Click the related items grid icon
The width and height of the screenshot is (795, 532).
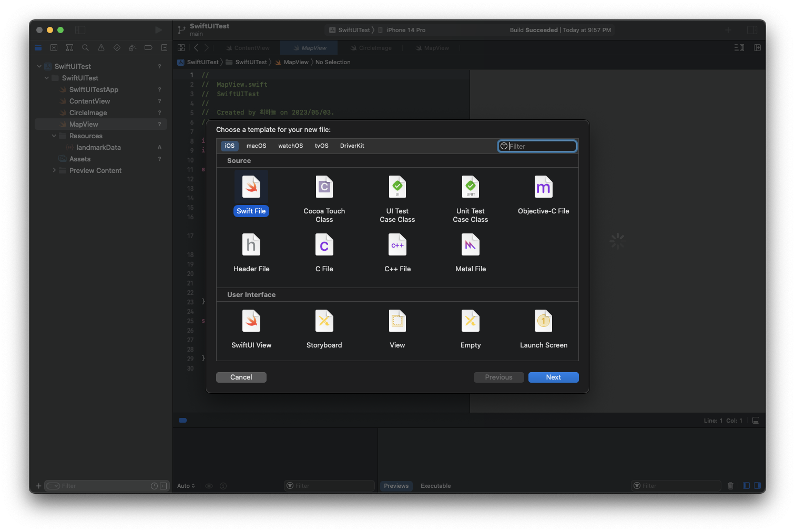pos(181,47)
